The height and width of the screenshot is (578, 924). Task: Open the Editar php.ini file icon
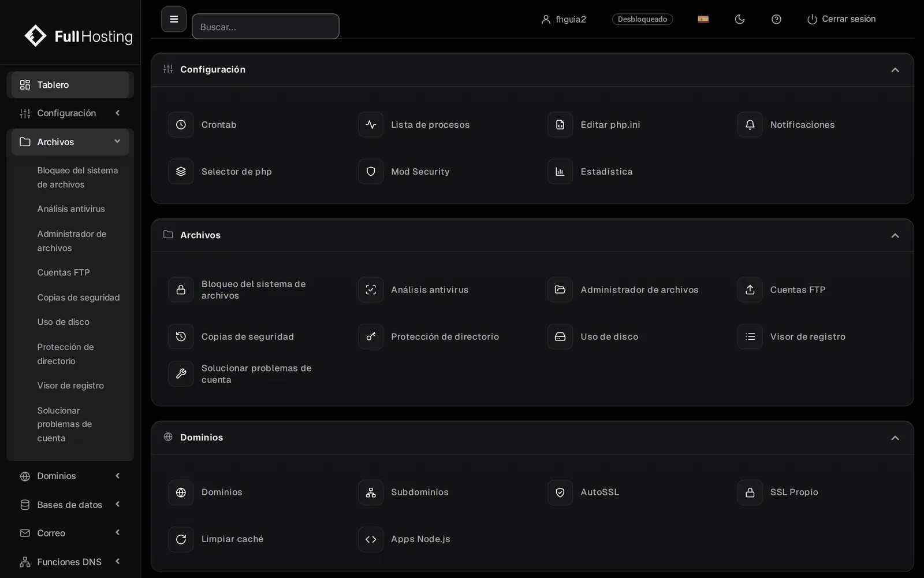click(560, 124)
